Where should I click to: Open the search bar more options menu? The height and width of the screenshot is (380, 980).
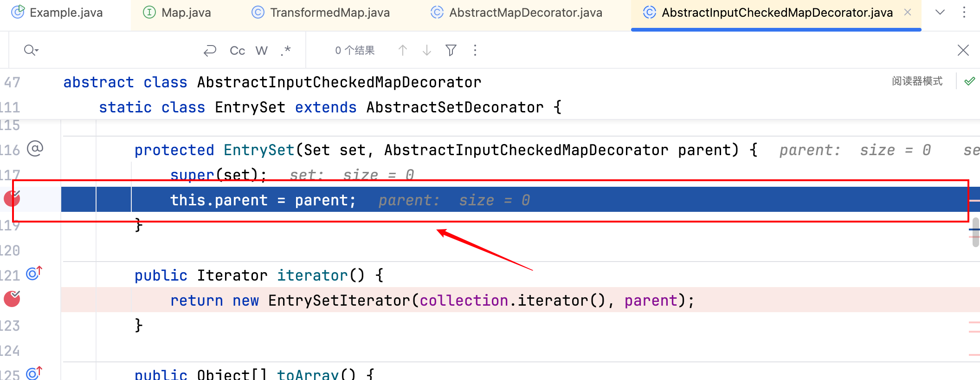click(x=475, y=50)
